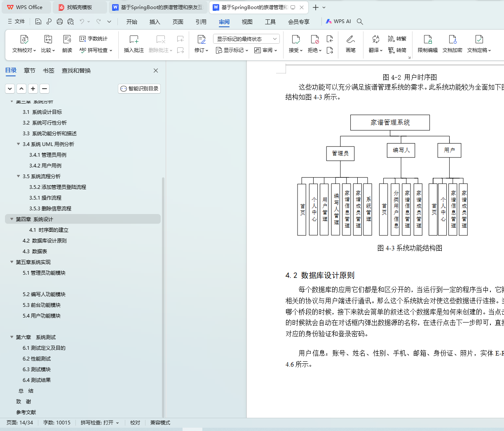Go to next revision icon
The width and height of the screenshot is (504, 431).
[330, 50]
